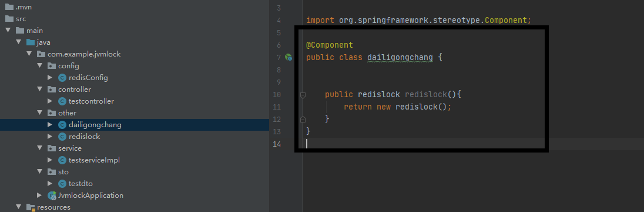This screenshot has height=212, width=644.
Task: Expand the redisConfig class arrow
Action: coord(50,77)
